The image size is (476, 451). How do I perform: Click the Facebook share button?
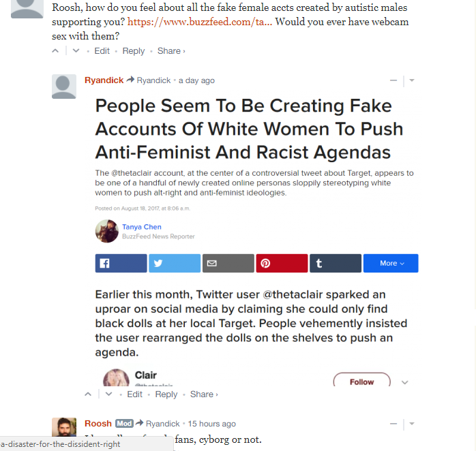point(121,263)
